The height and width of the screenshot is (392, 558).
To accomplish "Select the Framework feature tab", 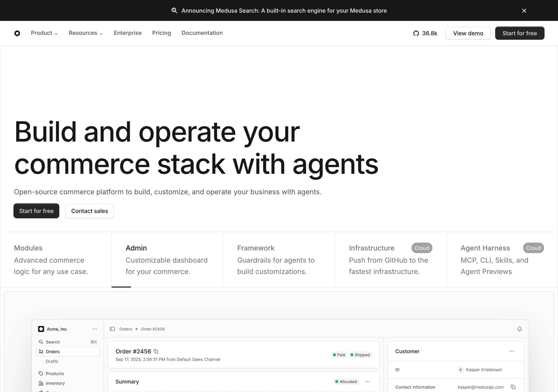I will click(279, 260).
